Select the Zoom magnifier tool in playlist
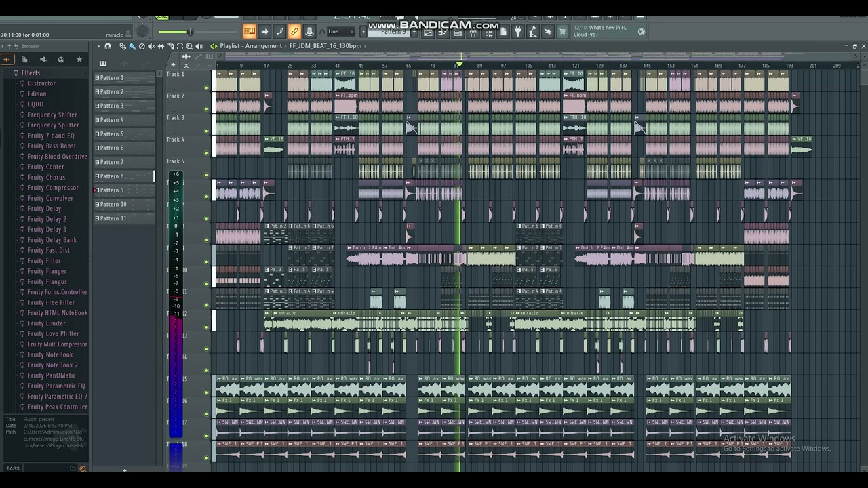The image size is (868, 488). [x=189, y=46]
